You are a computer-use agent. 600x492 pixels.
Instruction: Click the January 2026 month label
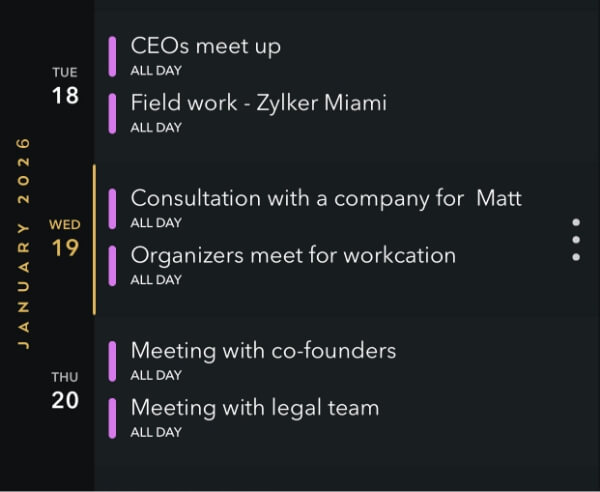[x=24, y=243]
